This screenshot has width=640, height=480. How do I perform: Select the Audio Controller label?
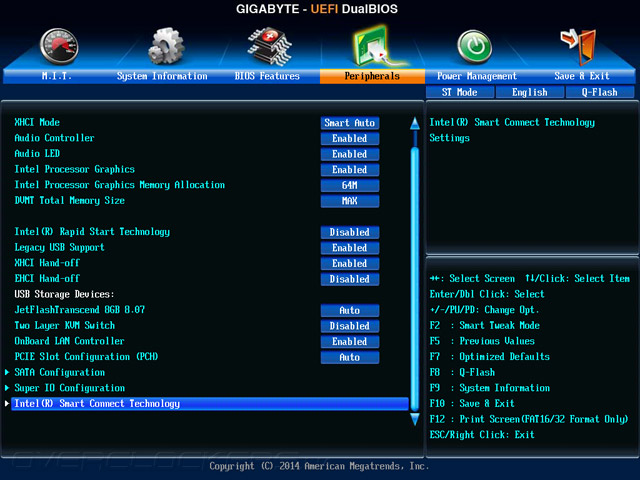(x=54, y=138)
